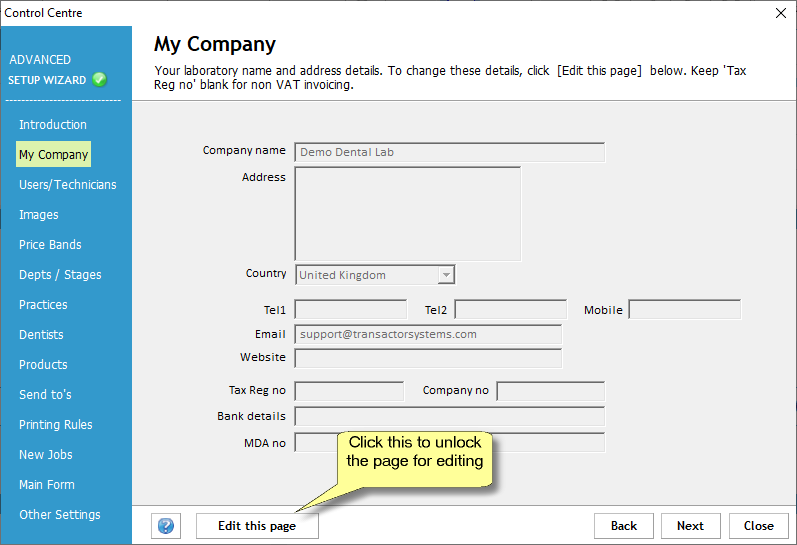Select Users/Technicians in the sidebar

pyautogui.click(x=67, y=185)
